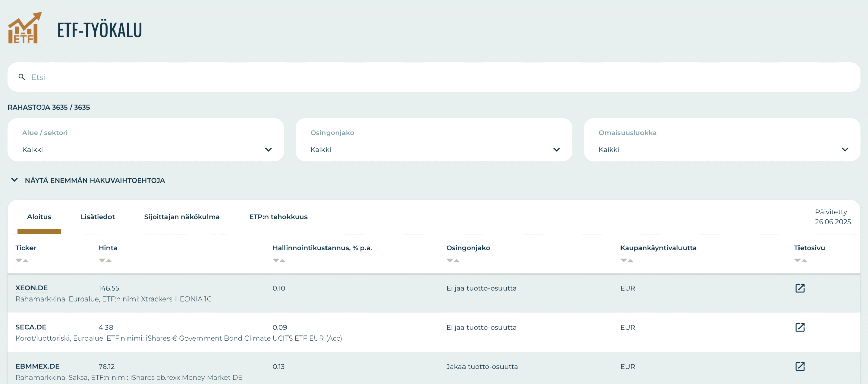The width and height of the screenshot is (868, 384).
Task: Sort by Hinta column arrows
Action: pos(105,261)
